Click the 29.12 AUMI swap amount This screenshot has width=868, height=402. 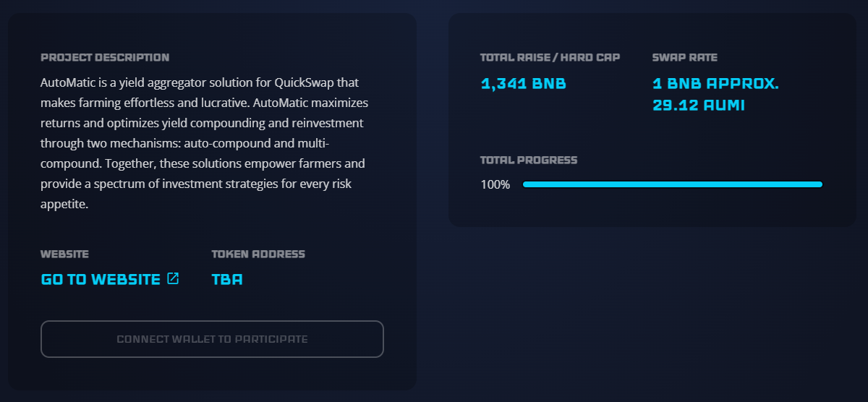tap(698, 106)
